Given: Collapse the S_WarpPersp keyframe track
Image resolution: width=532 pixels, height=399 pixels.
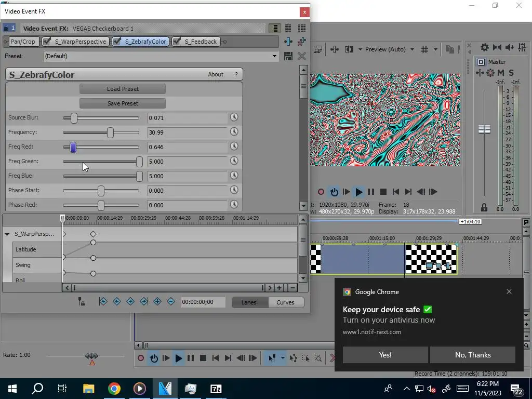Looking at the screenshot, I should pyautogui.click(x=7, y=234).
